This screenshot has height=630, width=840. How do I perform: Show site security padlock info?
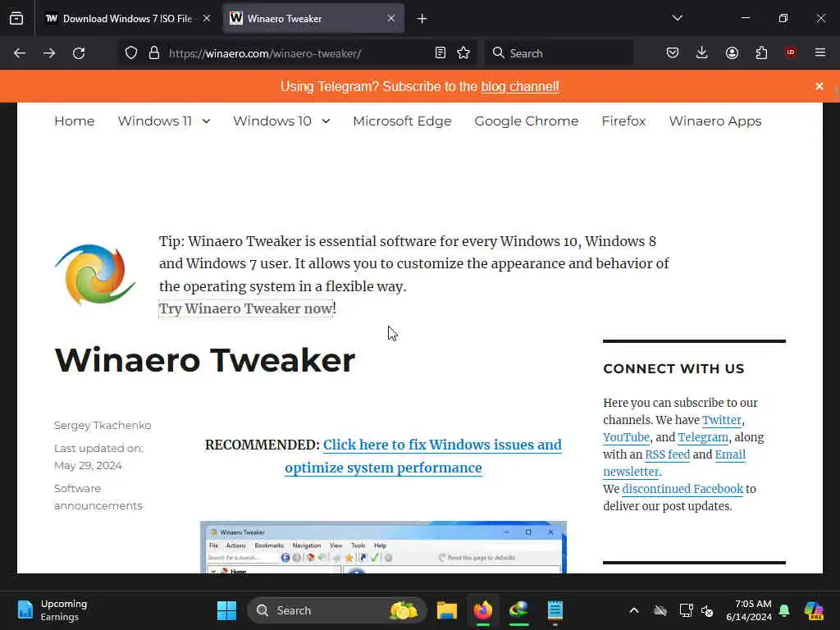point(154,53)
